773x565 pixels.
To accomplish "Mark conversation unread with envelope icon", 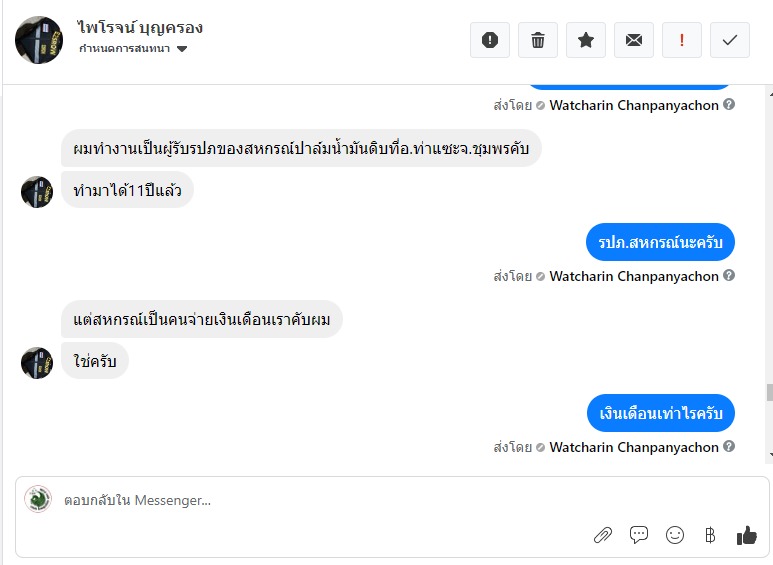I will coord(634,40).
